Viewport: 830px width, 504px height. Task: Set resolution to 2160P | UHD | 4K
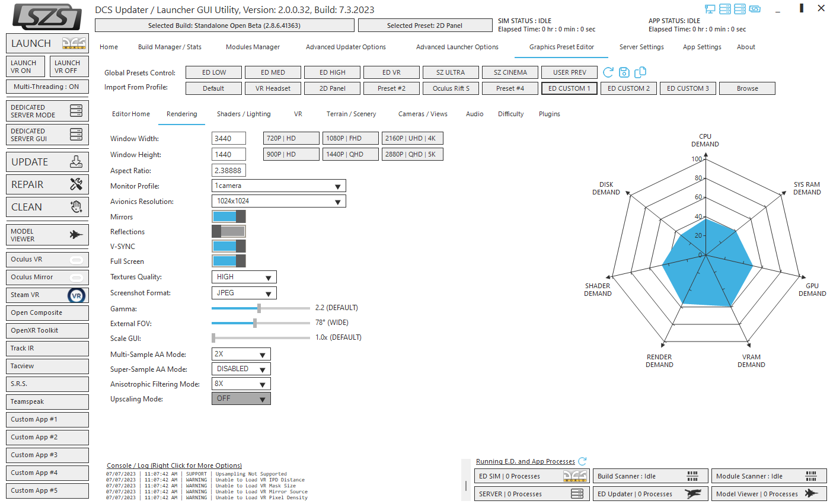pos(412,138)
